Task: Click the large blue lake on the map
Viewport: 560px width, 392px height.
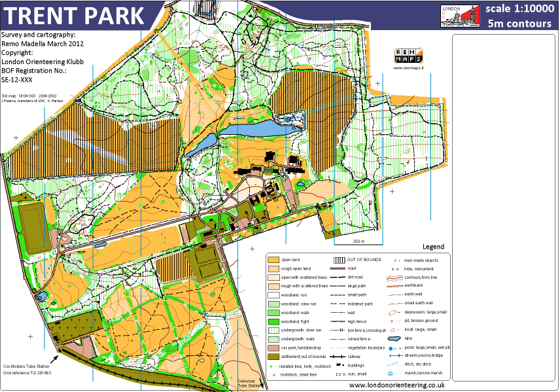Action: point(258,130)
